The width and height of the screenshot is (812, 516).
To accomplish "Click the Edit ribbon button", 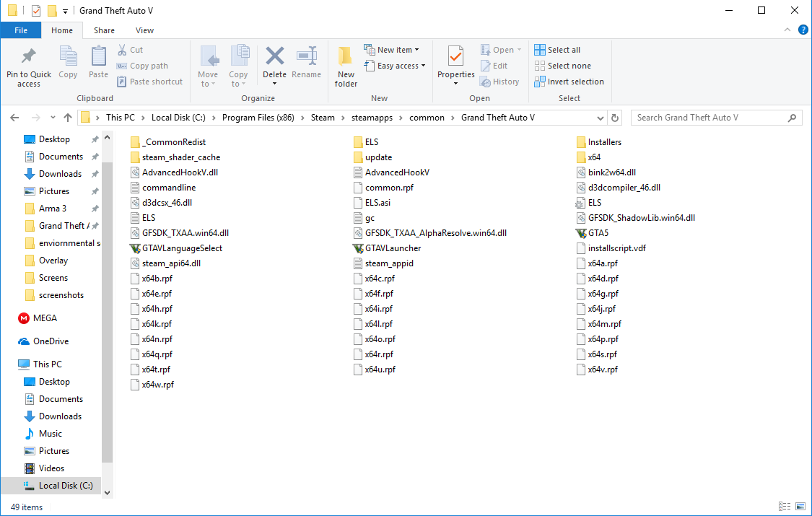I will point(494,66).
